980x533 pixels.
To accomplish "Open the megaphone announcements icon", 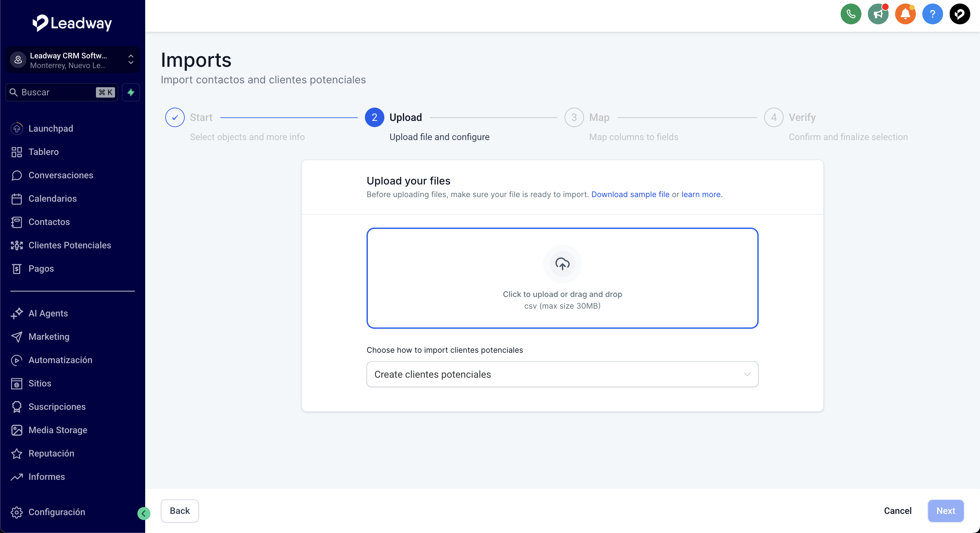I will click(878, 15).
